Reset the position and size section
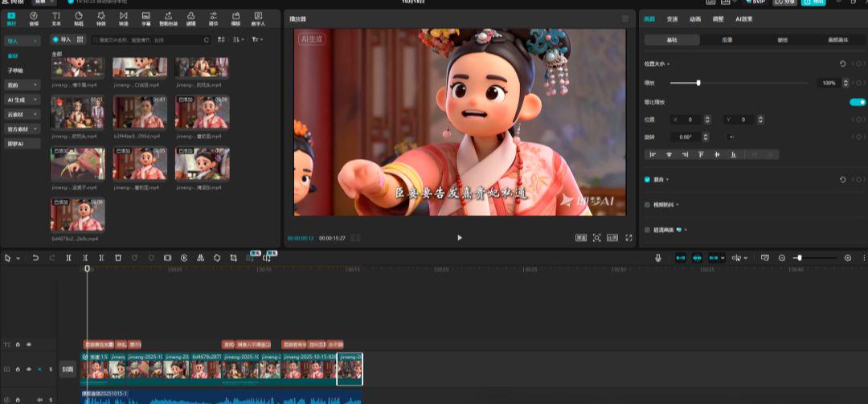Viewport: 868px width, 404px height. pos(842,64)
